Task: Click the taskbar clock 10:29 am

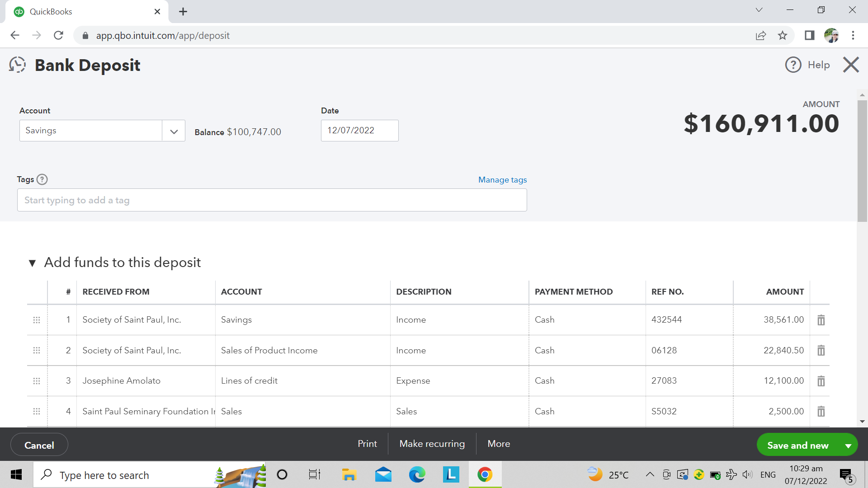Action: pos(806,474)
